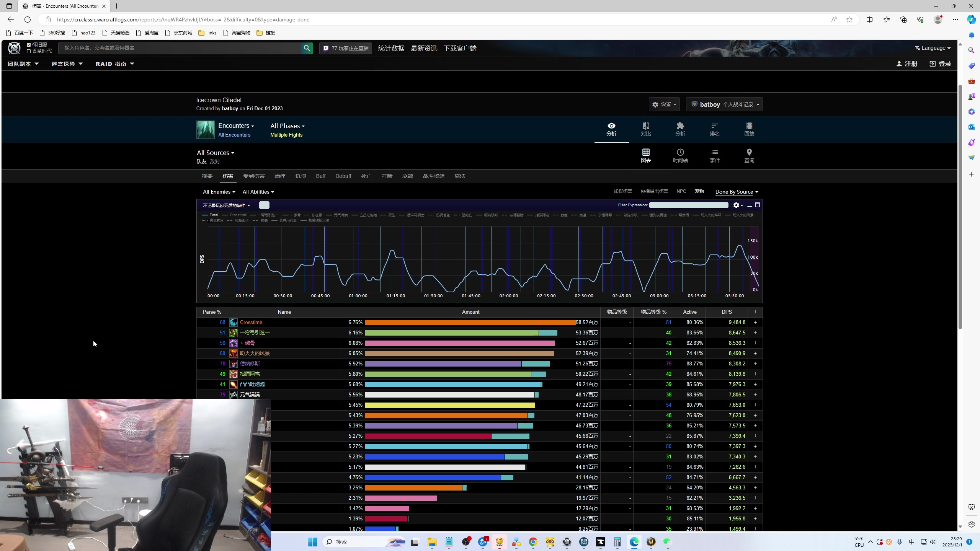This screenshot has height=551, width=980.
Task: Click the green search magnifier button
Action: click(x=307, y=48)
